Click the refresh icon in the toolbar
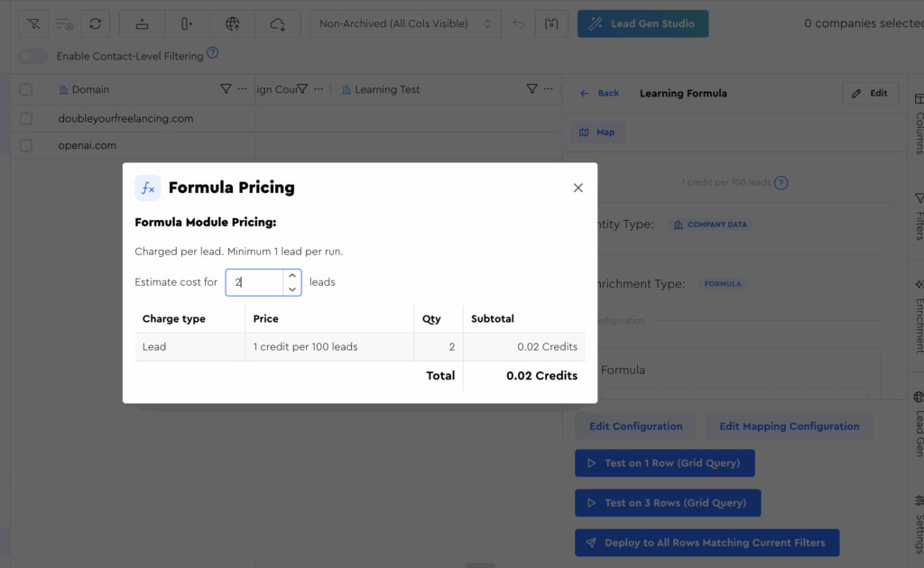This screenshot has height=568, width=924. 95,23
